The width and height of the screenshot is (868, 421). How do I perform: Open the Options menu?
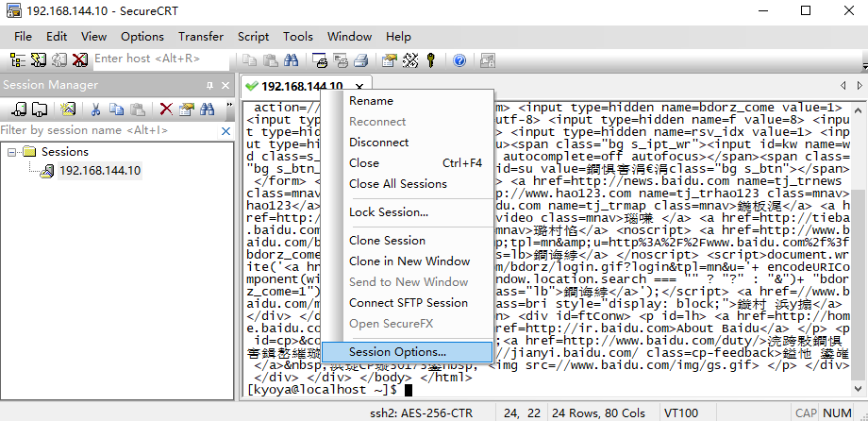click(x=142, y=37)
